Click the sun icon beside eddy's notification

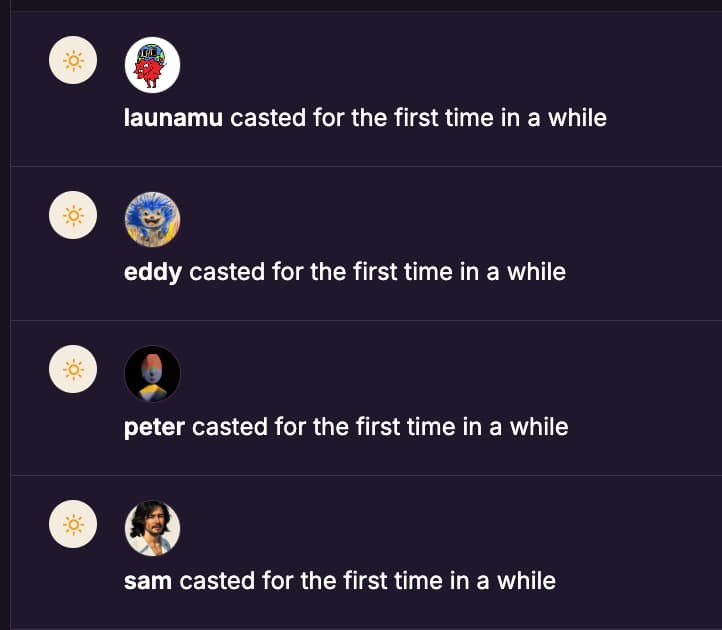coord(73,215)
